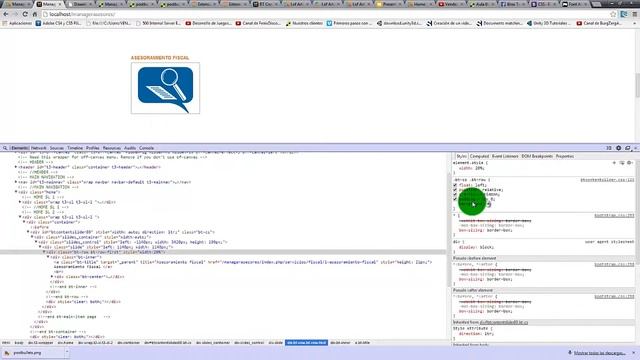This screenshot has width=640, height=360.
Task: Reload the localhost page
Action: [25, 14]
